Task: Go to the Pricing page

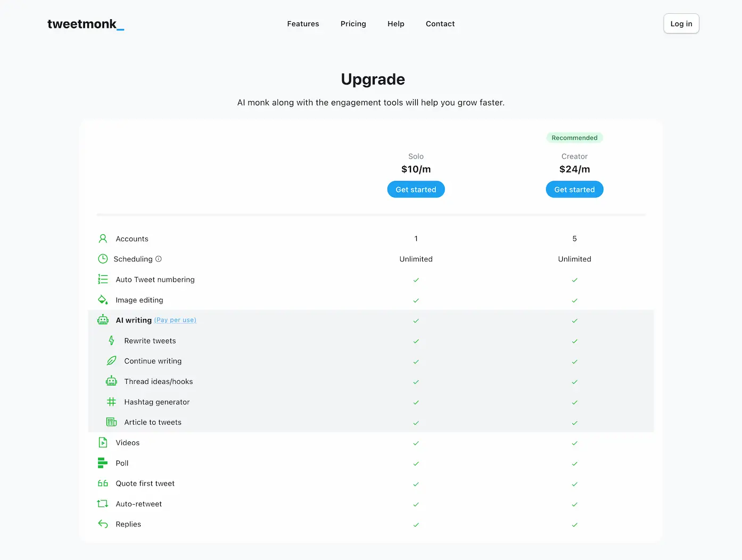Action: [353, 24]
